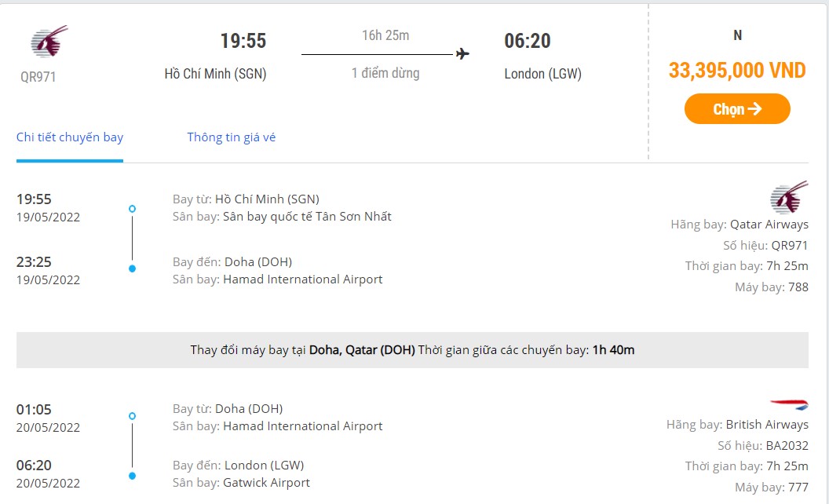Click the Qatar Airways logo beside QR971

49,42
